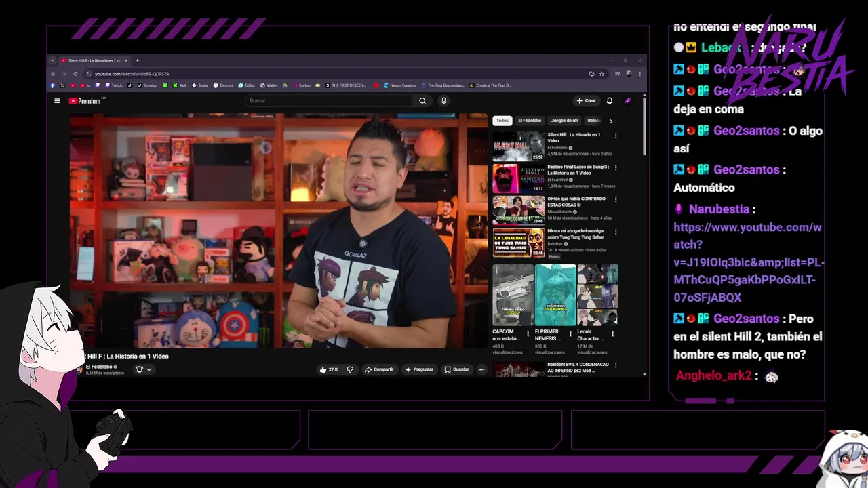Viewport: 868px width, 488px height.
Task: Open options for Destino Final video
Action: (x=616, y=167)
